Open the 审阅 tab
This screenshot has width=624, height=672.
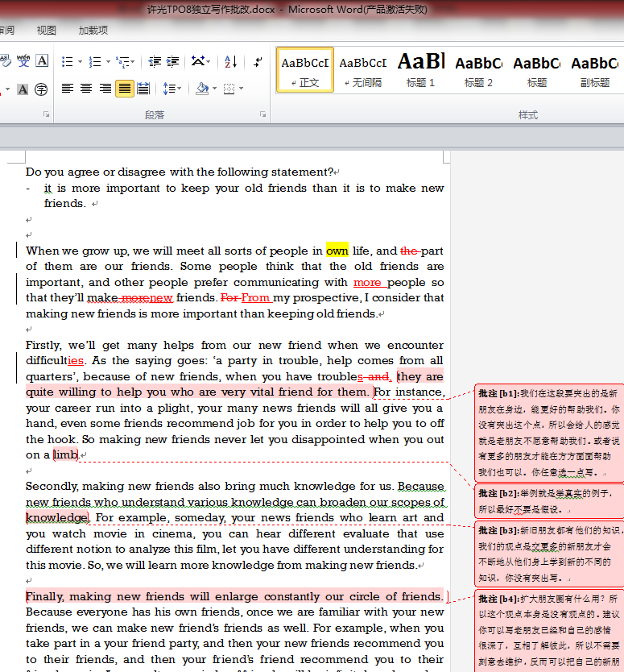tap(7, 31)
